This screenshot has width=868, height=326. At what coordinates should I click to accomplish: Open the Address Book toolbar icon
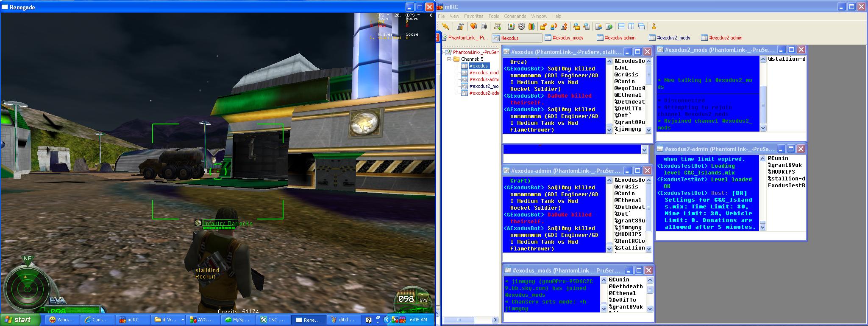(511, 27)
